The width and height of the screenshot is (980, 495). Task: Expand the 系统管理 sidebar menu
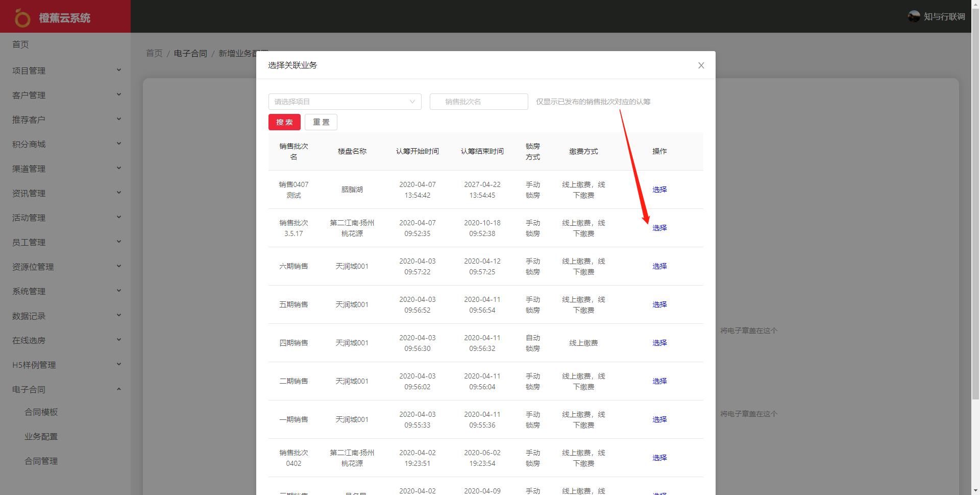[65, 291]
